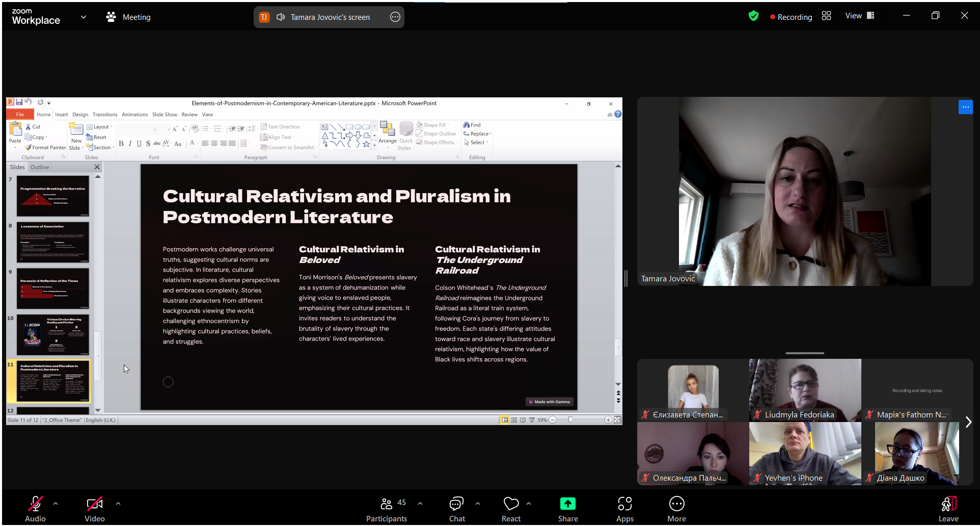This screenshot has width=980, height=526.
Task: Toggle Bold formatting in Font group
Action: pyautogui.click(x=121, y=144)
